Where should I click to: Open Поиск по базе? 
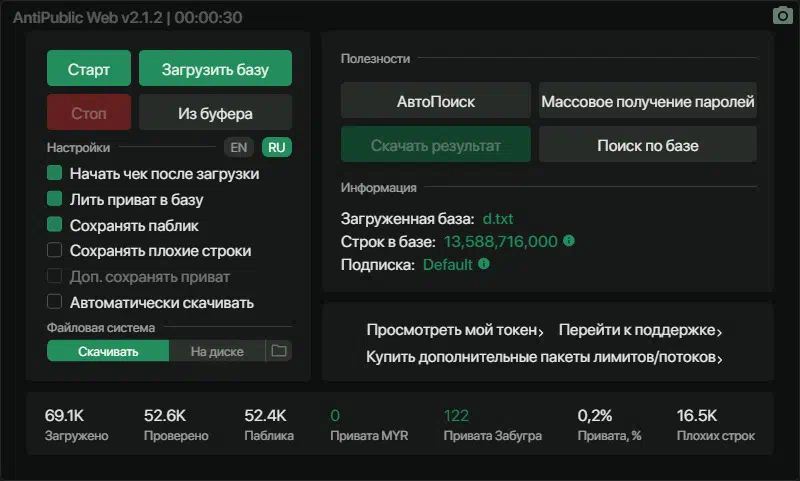(648, 144)
